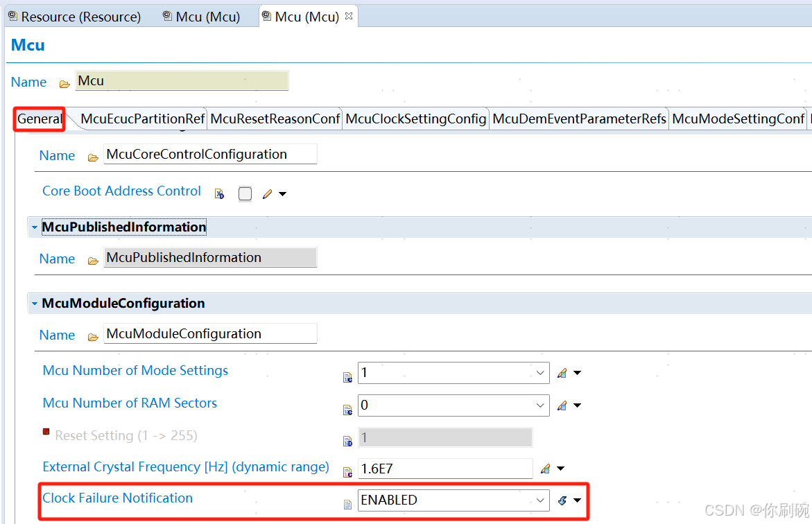Click the External Crystal Frequency [Hz] label

point(185,467)
